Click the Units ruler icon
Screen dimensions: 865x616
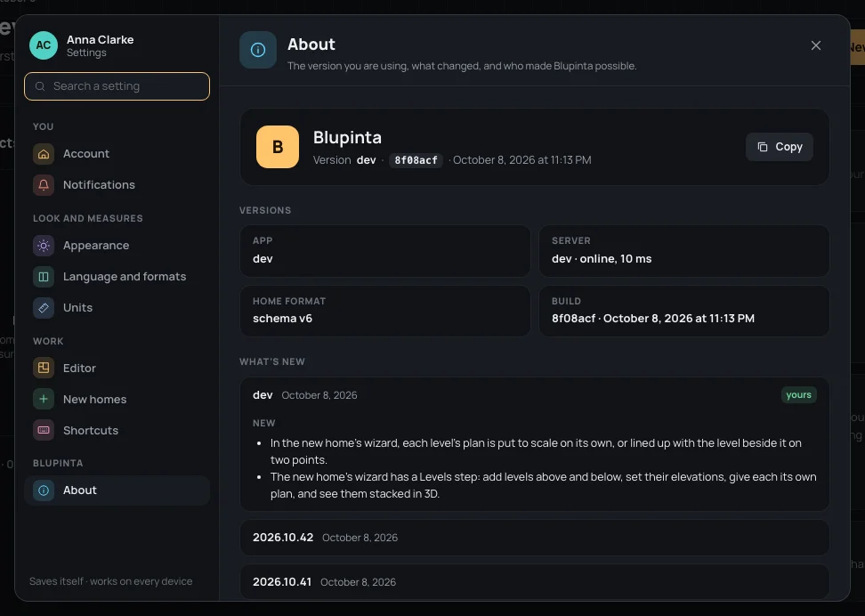click(44, 307)
